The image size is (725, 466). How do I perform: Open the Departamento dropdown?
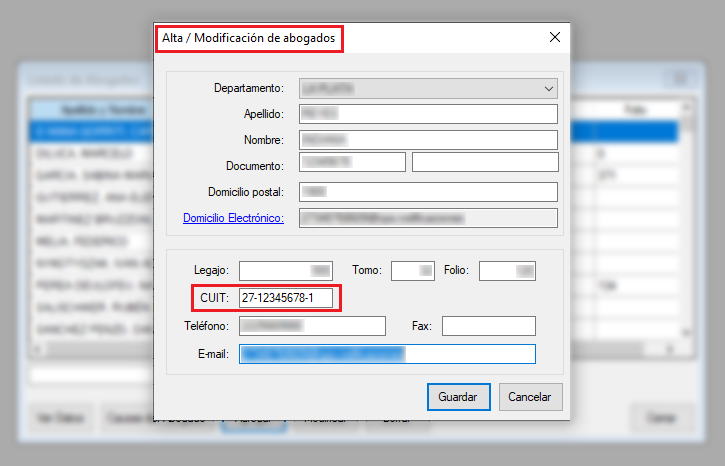(x=428, y=87)
